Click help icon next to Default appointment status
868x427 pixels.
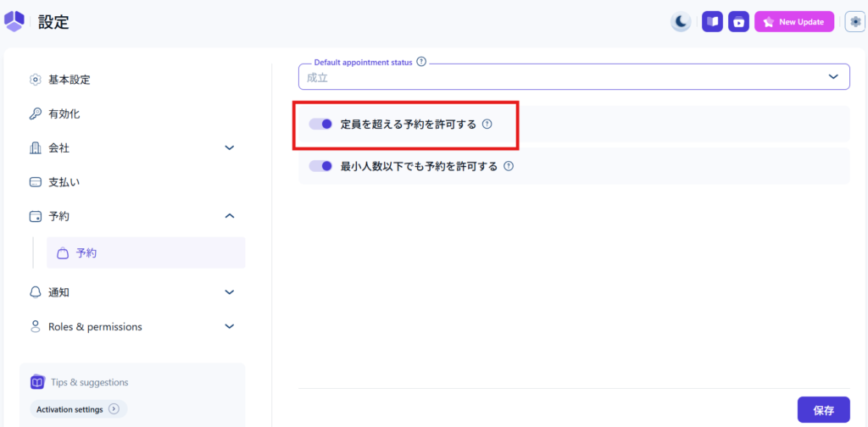coord(421,62)
